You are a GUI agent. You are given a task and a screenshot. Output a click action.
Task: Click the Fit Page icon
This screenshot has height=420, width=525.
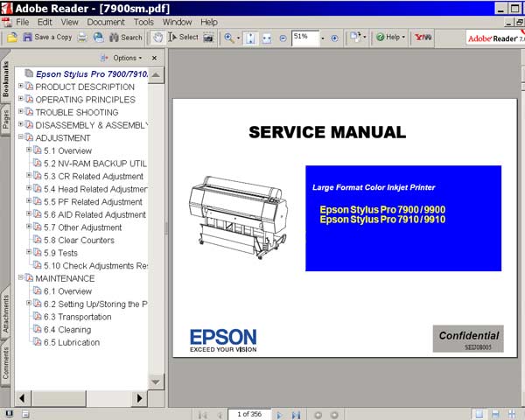click(x=250, y=38)
